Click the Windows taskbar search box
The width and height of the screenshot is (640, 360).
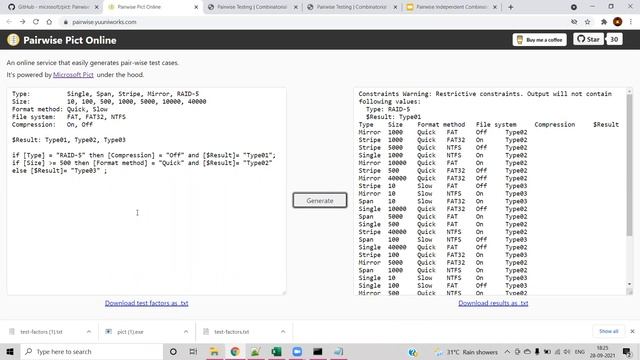(x=92, y=351)
